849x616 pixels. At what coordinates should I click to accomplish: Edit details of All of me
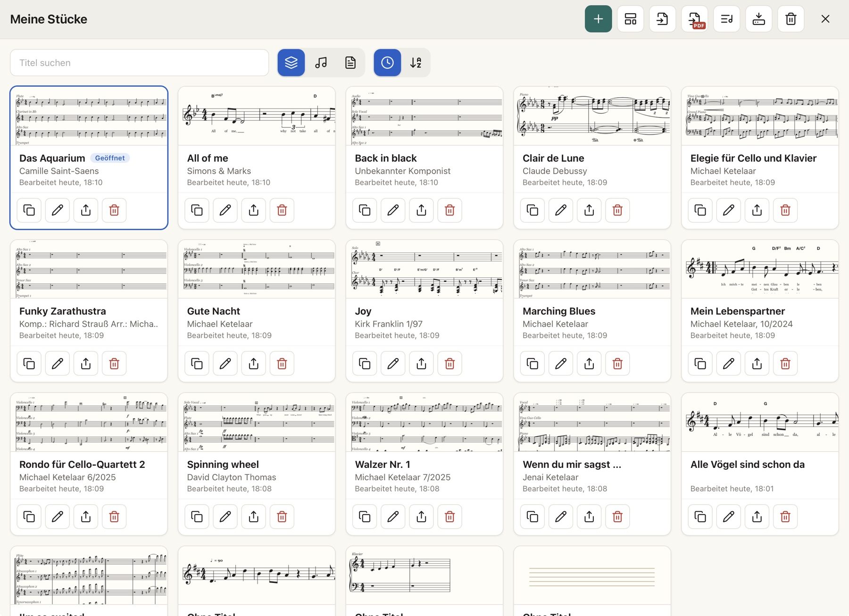point(225,210)
